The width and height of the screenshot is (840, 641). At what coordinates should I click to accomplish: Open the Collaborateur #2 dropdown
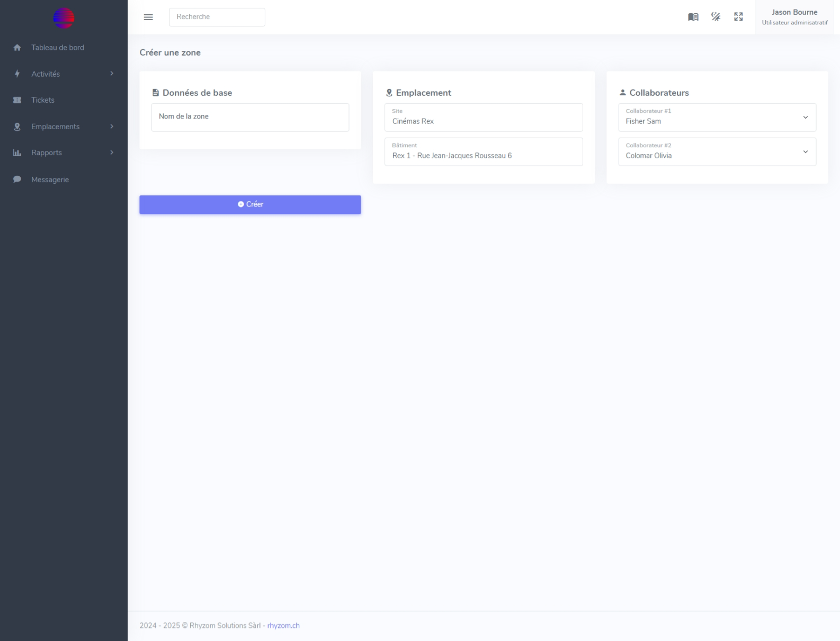(717, 152)
